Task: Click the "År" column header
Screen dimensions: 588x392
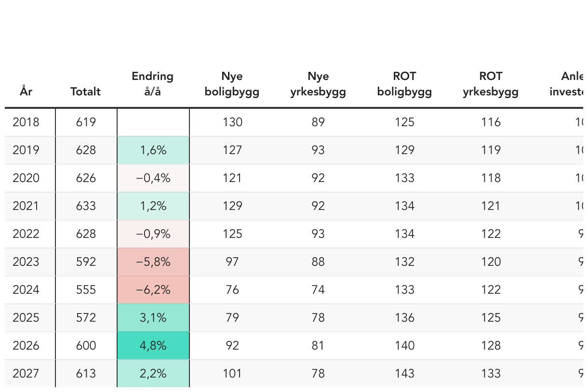Action: pyautogui.click(x=26, y=91)
